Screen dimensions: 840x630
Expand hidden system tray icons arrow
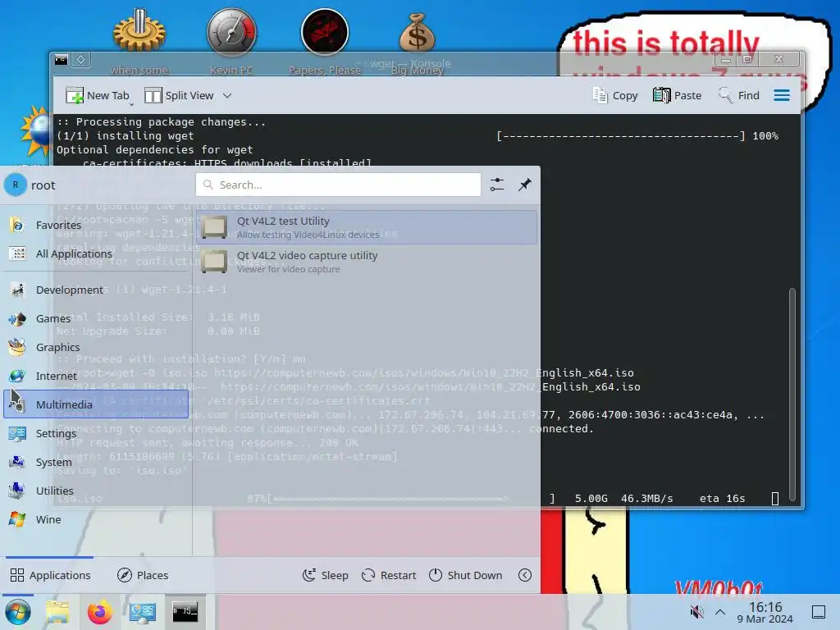720,612
